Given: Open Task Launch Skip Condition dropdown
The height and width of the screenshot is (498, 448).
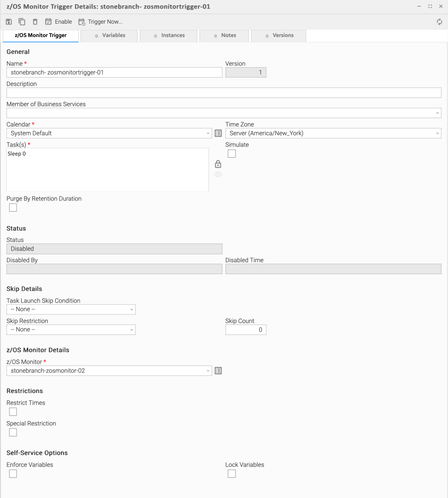Looking at the screenshot, I should tap(71, 309).
